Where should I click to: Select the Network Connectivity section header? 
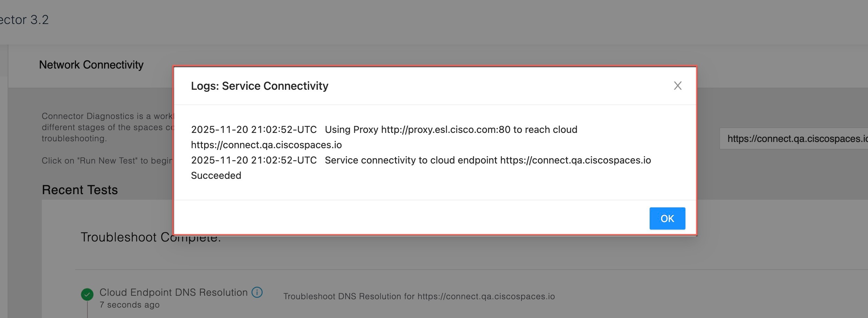coord(91,65)
